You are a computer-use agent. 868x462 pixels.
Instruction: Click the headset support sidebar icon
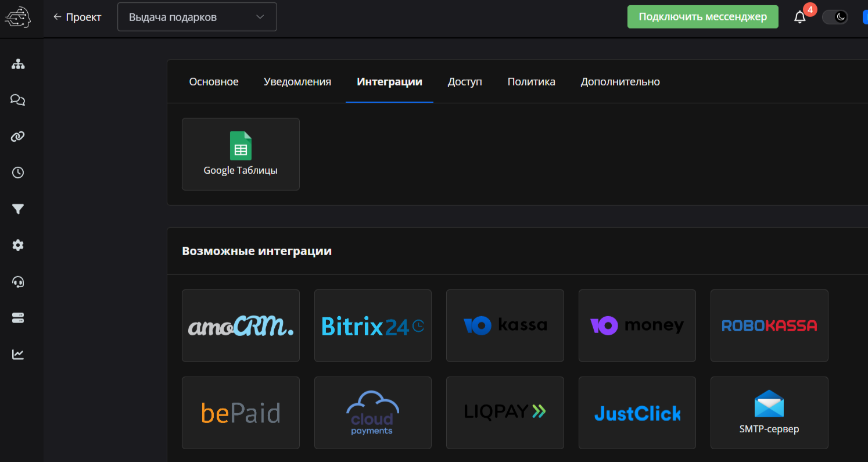coord(18,282)
